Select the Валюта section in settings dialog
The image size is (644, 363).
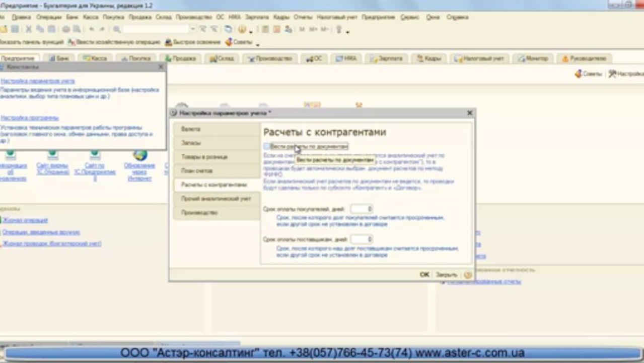[x=217, y=130]
